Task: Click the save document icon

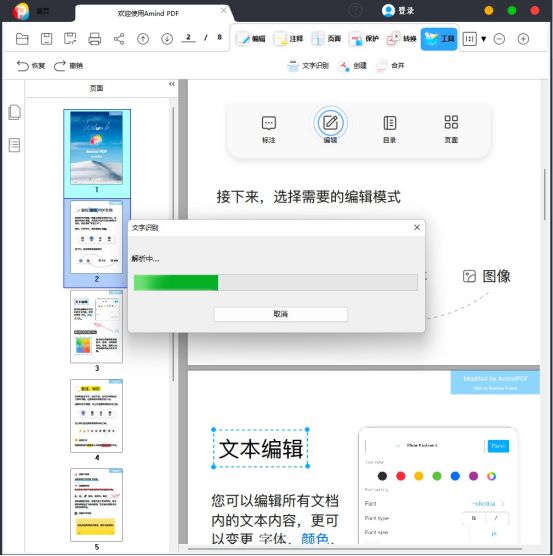Action: 46,39
